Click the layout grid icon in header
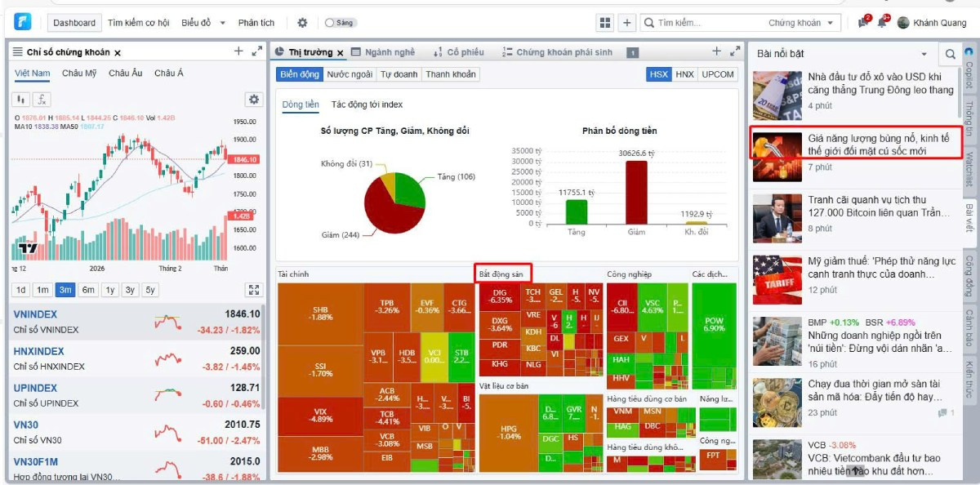This screenshot has height=485, width=980. [605, 23]
